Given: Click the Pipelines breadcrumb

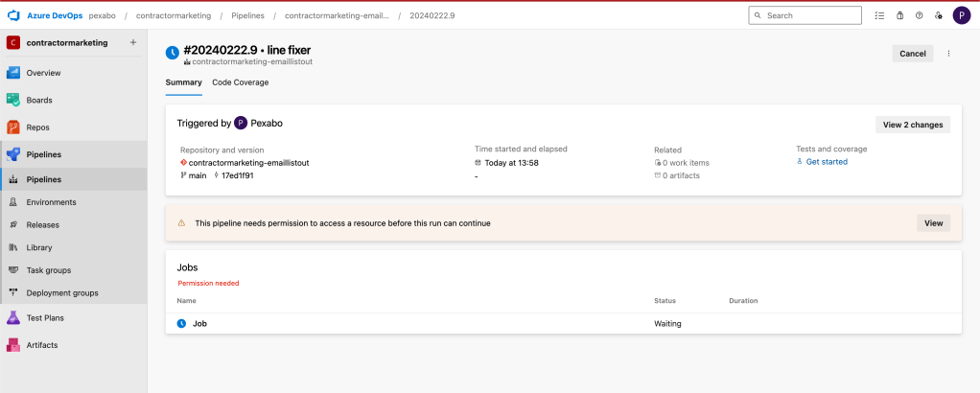Looking at the screenshot, I should 247,15.
